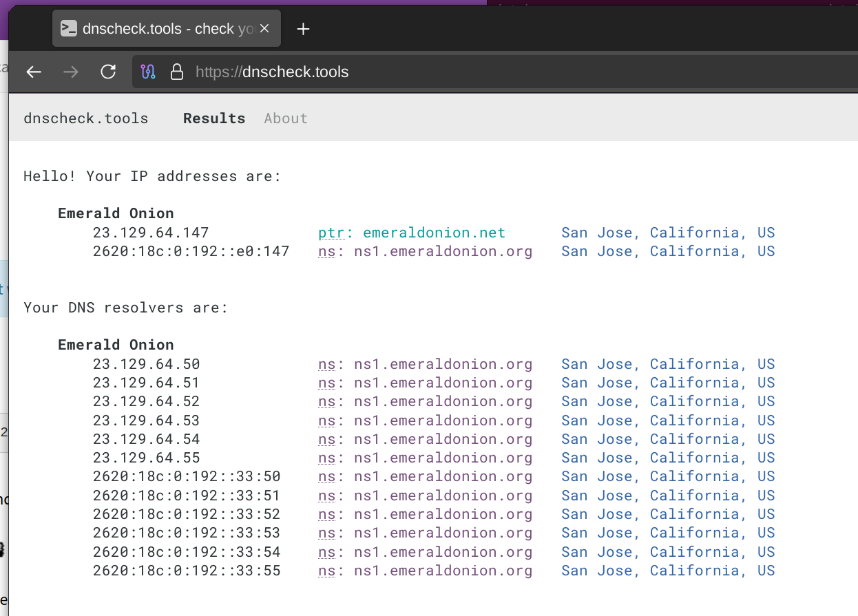Click San Jose location for 2620:18c:0:192::33:50
The width and height of the screenshot is (858, 616).
tap(668, 476)
